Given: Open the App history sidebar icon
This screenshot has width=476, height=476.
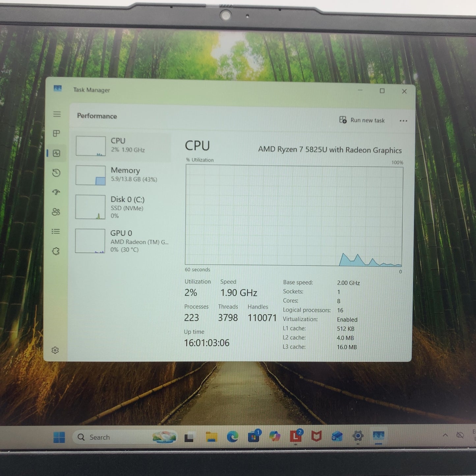Looking at the screenshot, I should point(56,173).
